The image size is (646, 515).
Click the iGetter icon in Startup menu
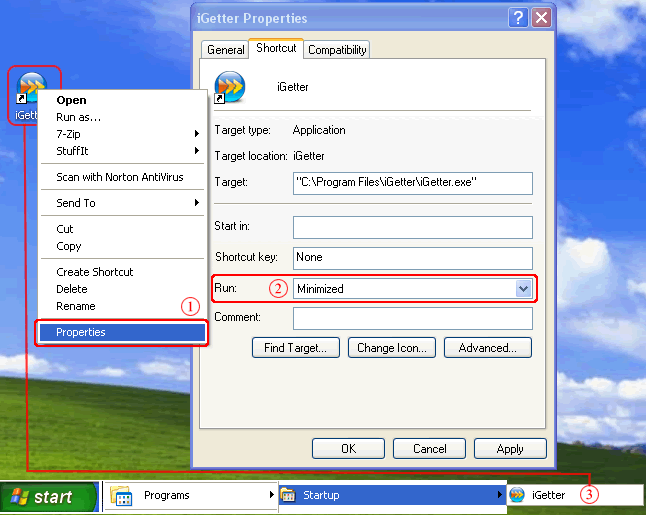point(517,495)
